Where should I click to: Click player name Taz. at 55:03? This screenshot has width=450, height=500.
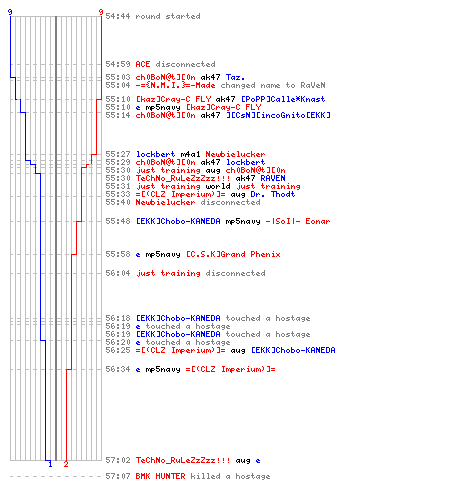(235, 77)
